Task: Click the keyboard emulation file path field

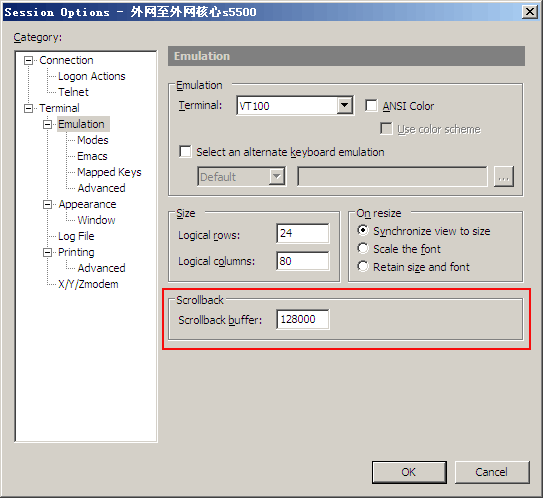Action: [392, 177]
